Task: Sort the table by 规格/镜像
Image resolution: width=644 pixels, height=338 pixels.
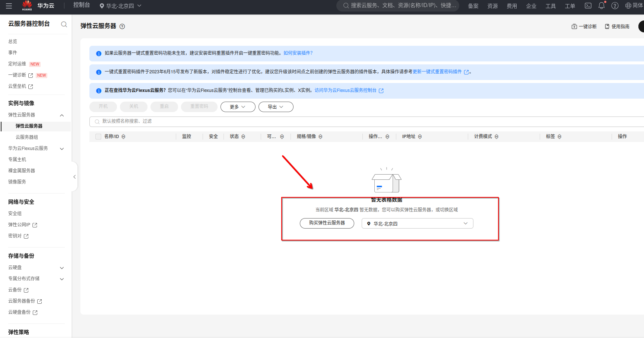Action: click(320, 137)
